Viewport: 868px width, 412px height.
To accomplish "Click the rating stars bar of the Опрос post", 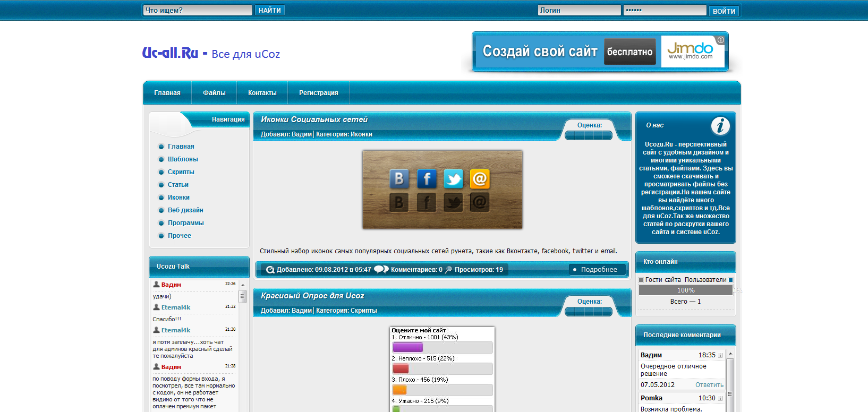I will tap(589, 312).
